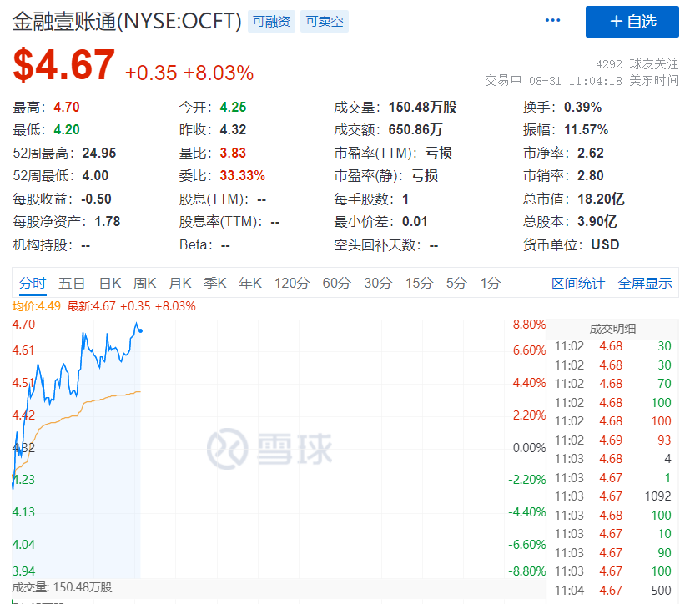The height and width of the screenshot is (604, 700).
Task: Show chart in fullscreen via 全屏显示
Action: coord(645,284)
